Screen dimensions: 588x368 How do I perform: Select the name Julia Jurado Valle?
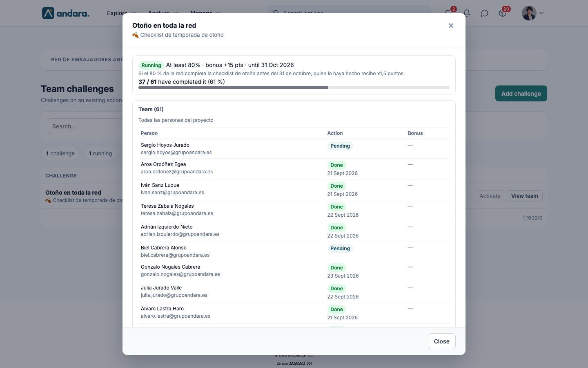click(161, 288)
